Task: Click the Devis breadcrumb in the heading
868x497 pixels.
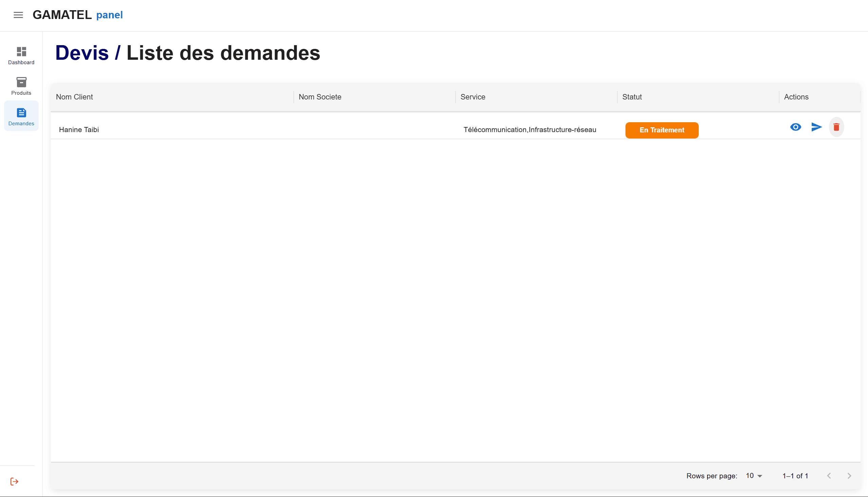Action: [x=82, y=53]
